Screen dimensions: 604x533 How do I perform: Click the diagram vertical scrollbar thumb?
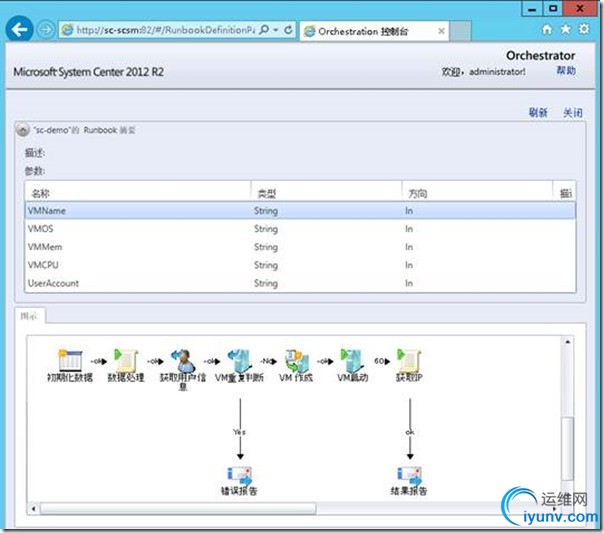pyautogui.click(x=567, y=448)
